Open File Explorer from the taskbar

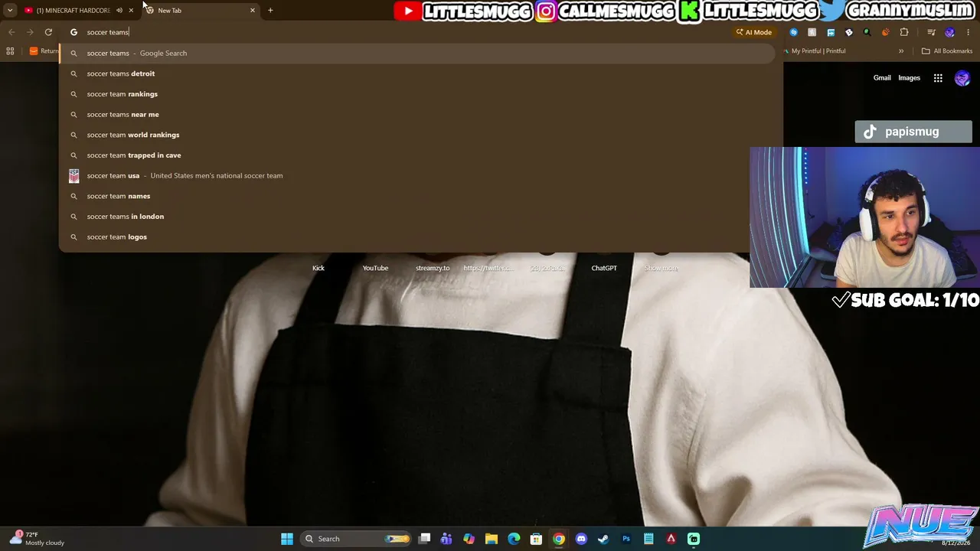click(492, 539)
